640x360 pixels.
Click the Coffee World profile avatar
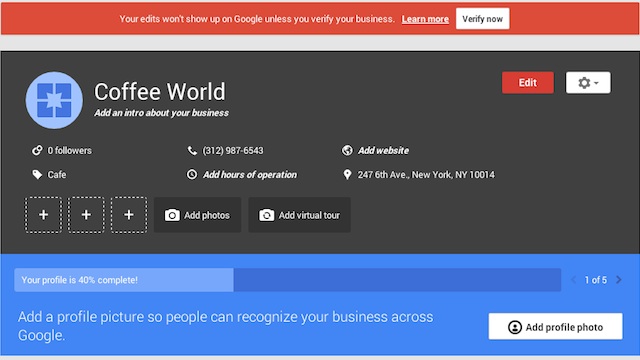pos(54,100)
